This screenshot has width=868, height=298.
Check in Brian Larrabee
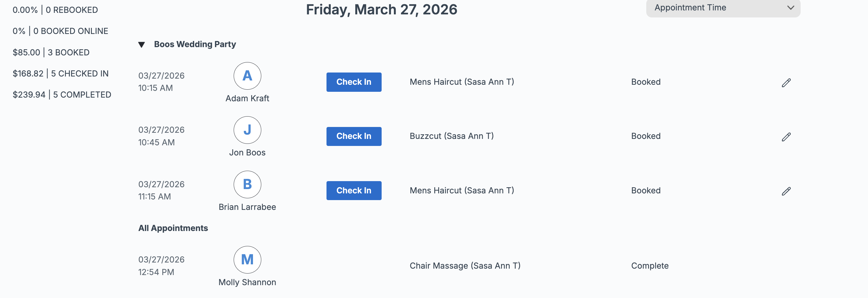(x=354, y=191)
